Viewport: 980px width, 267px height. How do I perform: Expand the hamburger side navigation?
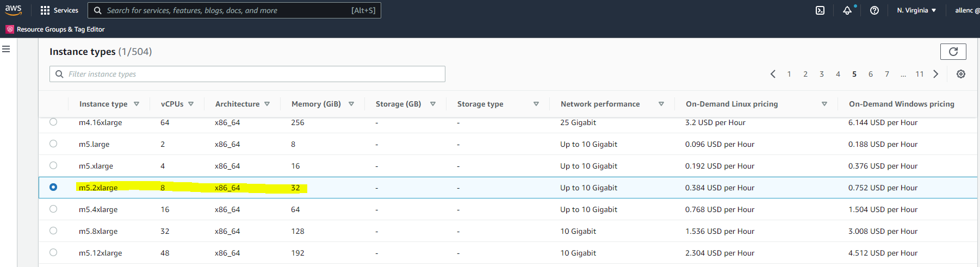pyautogui.click(x=7, y=49)
